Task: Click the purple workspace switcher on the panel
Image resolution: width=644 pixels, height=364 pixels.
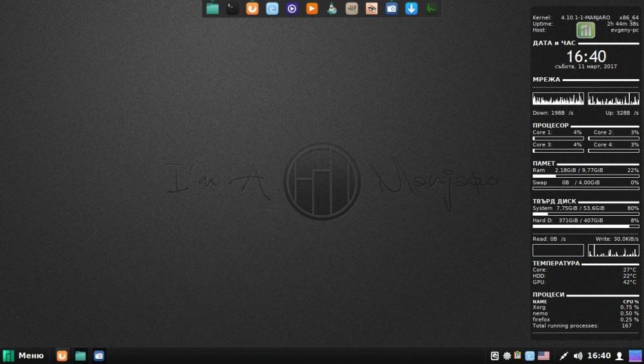Action: pos(635,356)
